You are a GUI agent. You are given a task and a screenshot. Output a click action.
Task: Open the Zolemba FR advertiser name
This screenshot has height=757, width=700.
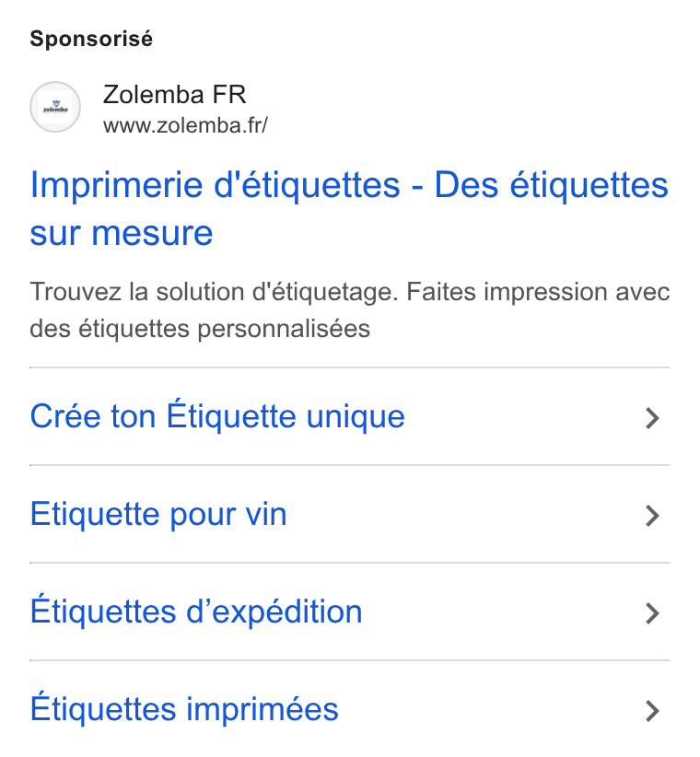[174, 94]
